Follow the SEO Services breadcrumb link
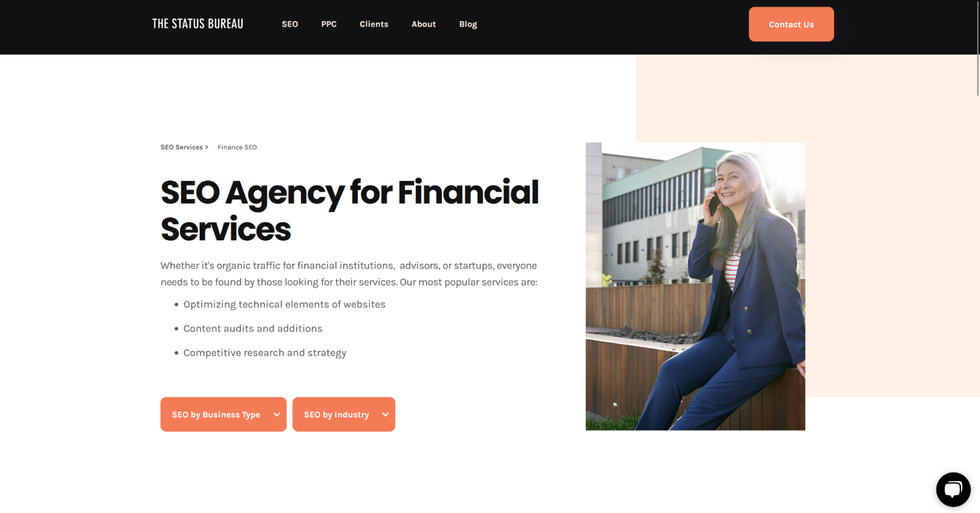This screenshot has height=513, width=980. point(184,147)
